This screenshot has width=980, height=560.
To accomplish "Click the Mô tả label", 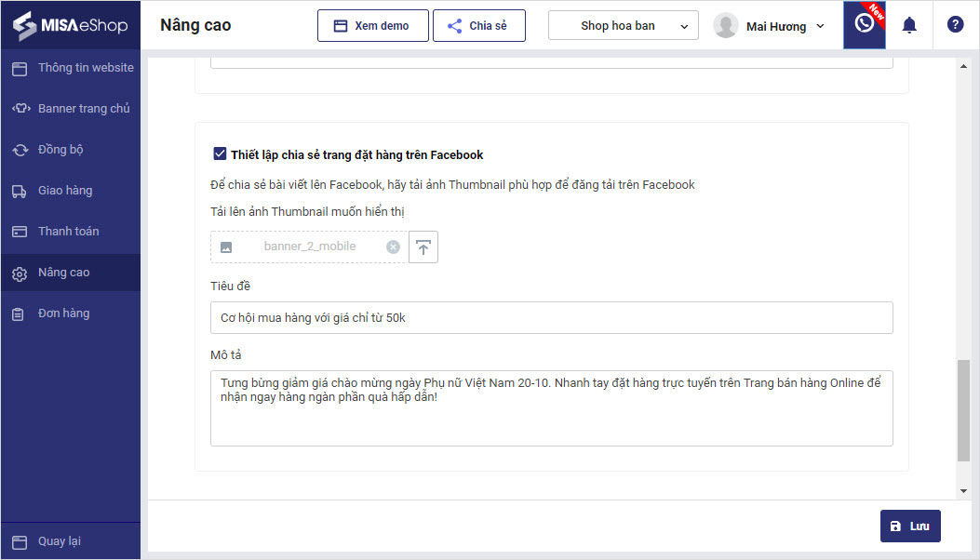I will 225,355.
